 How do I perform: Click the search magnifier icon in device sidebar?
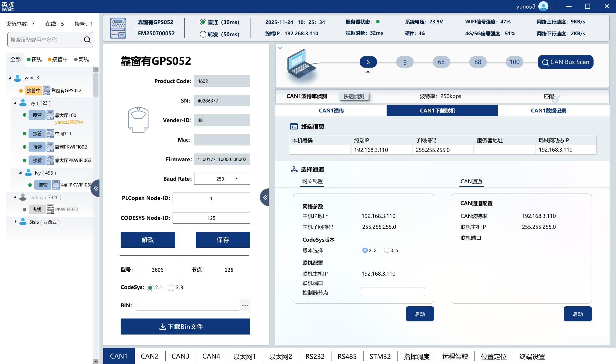pos(87,39)
